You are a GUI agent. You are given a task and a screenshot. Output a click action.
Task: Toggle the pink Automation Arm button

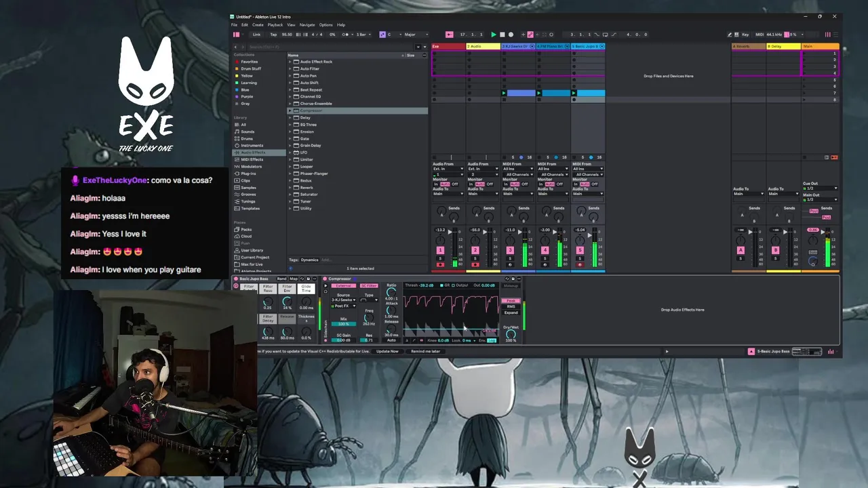point(530,35)
